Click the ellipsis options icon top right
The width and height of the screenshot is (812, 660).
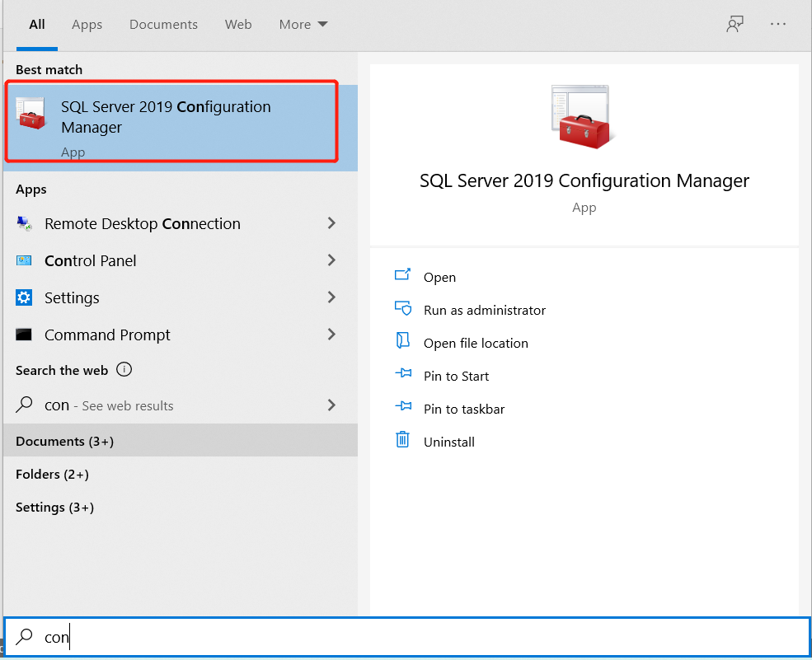coord(778,24)
